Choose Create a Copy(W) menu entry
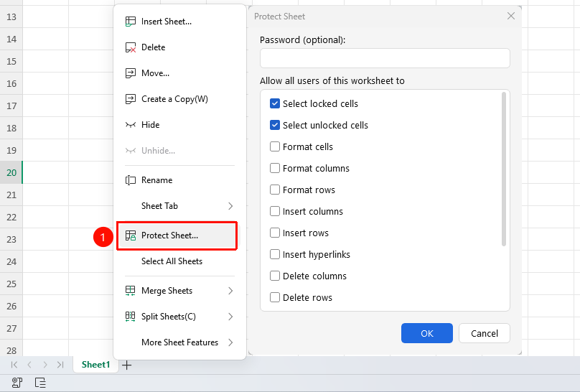Screen dimensions: 580x392 179,99
